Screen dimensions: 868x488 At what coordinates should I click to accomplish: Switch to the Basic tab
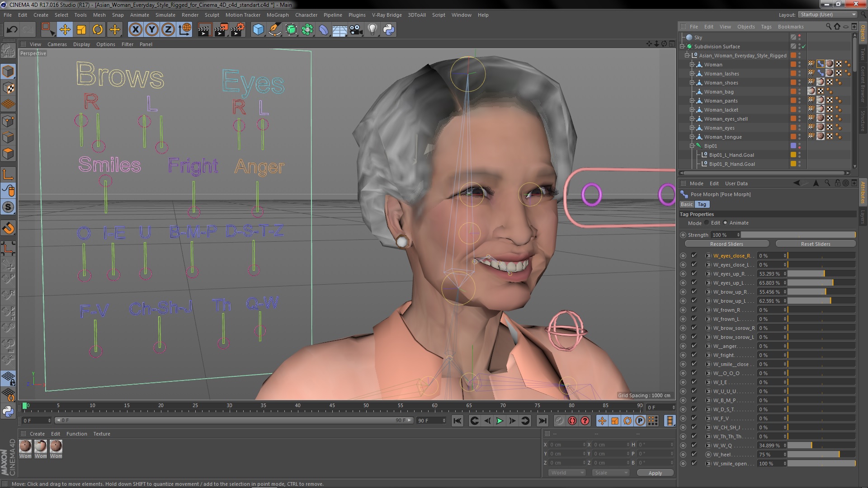click(x=687, y=204)
